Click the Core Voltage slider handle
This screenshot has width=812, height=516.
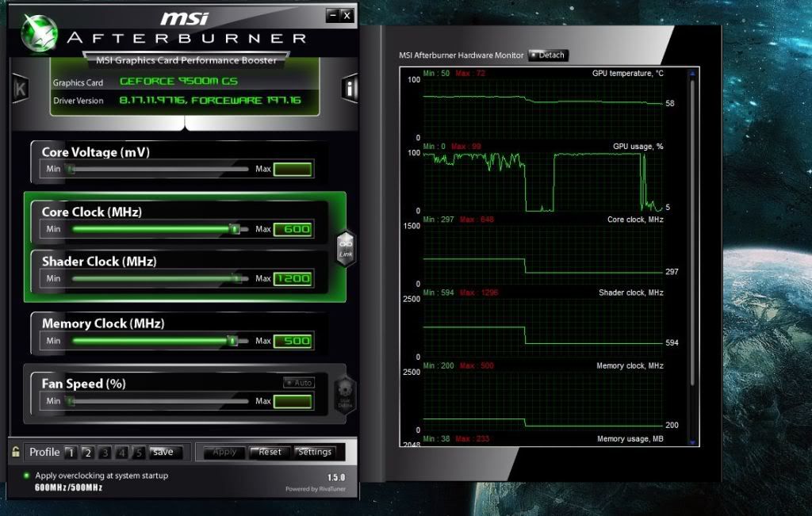tap(70, 169)
